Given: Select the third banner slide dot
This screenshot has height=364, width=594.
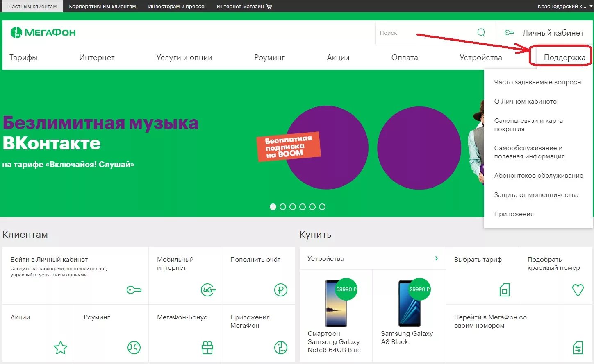Looking at the screenshot, I should 293,207.
